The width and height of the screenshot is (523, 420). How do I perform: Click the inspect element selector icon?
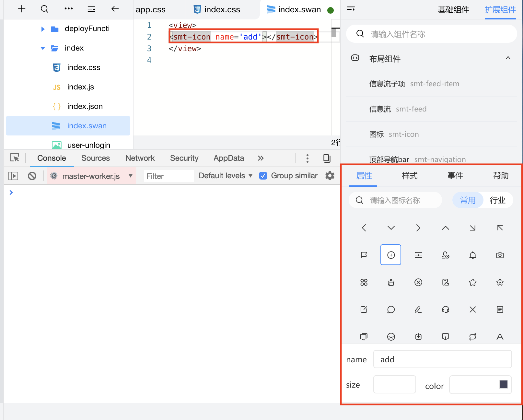coord(15,158)
